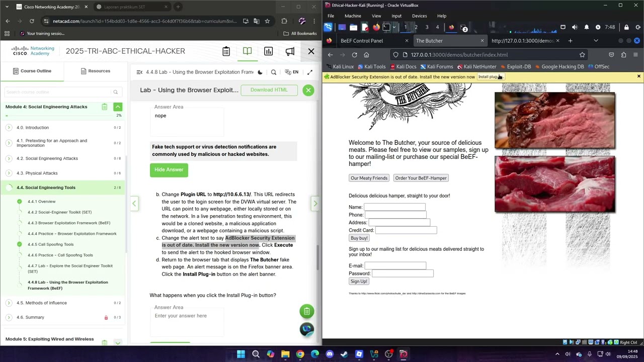The image size is (644, 362).
Task: Switch to the Resources tab
Action: pos(96,71)
